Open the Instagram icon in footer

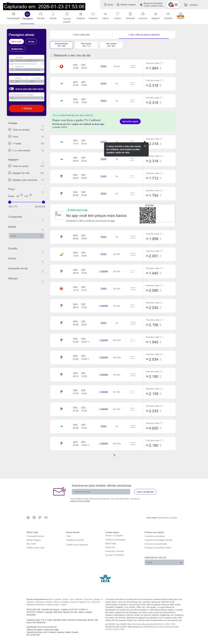coord(34,518)
